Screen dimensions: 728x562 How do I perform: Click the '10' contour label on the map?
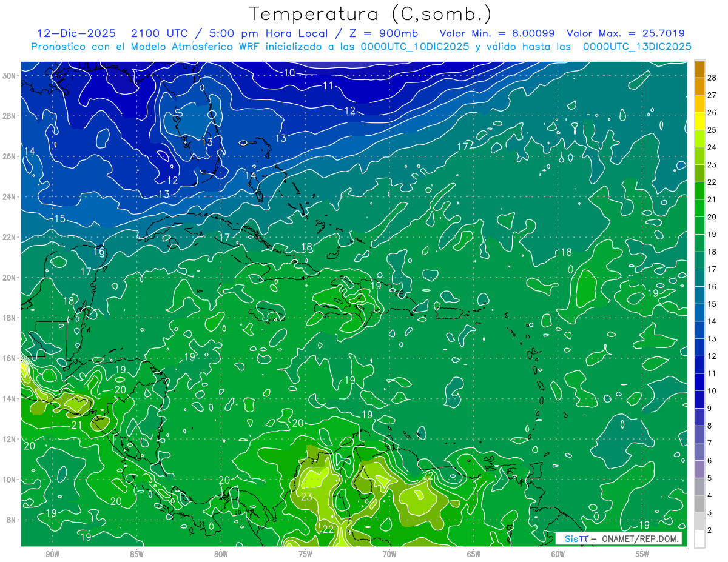pyautogui.click(x=289, y=73)
